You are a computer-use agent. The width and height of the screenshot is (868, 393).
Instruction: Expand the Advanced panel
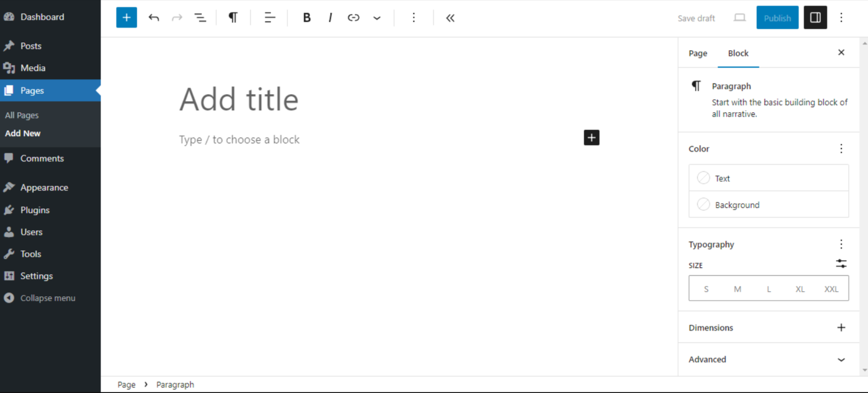click(x=769, y=359)
